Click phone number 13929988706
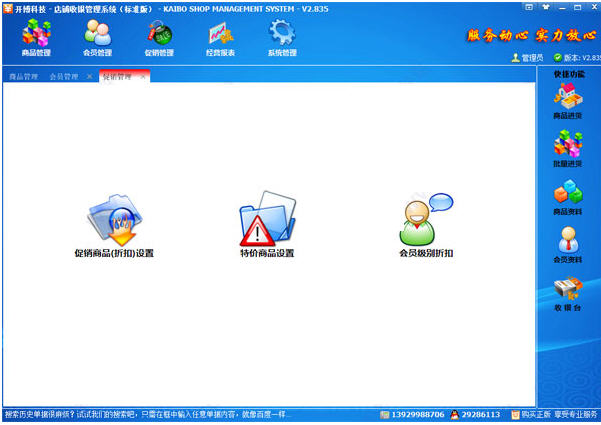 point(418,415)
